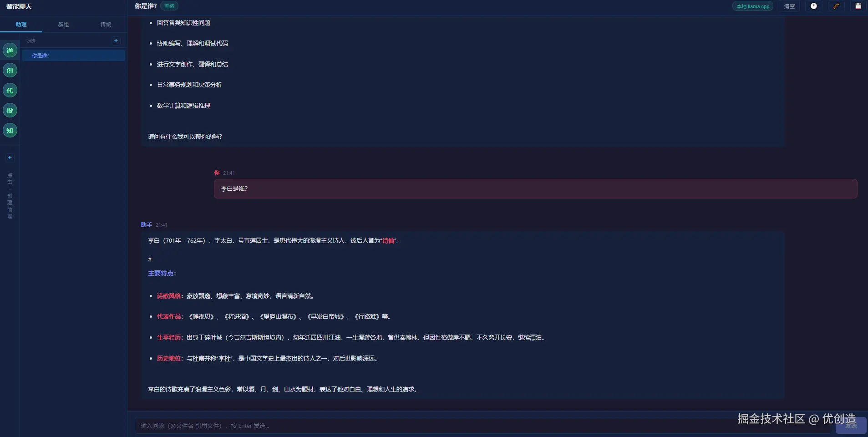Click the 历史地位 bullet label
868x437 pixels.
coord(169,358)
